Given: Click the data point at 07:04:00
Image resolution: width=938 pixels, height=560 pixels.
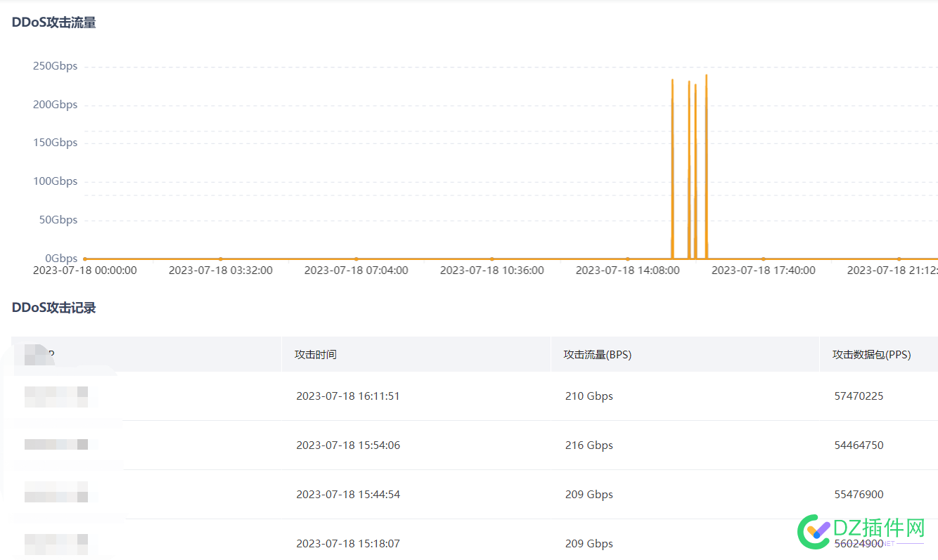Looking at the screenshot, I should [x=356, y=259].
